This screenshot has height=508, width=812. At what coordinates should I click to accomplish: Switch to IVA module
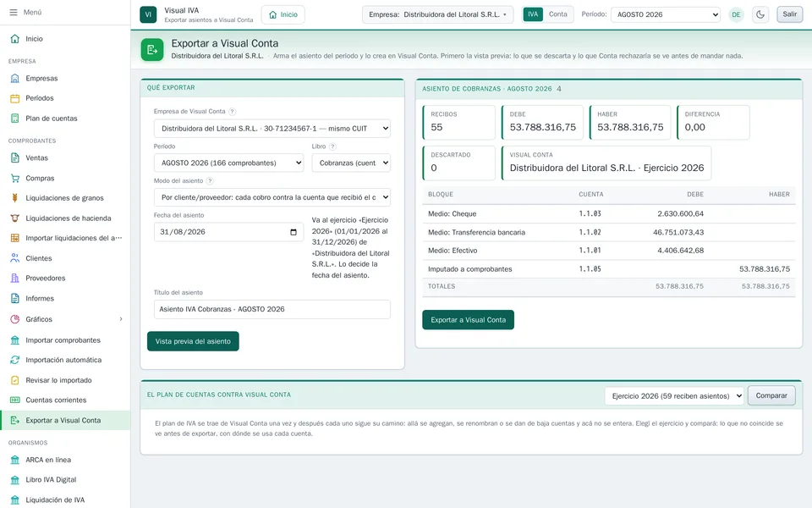(533, 14)
